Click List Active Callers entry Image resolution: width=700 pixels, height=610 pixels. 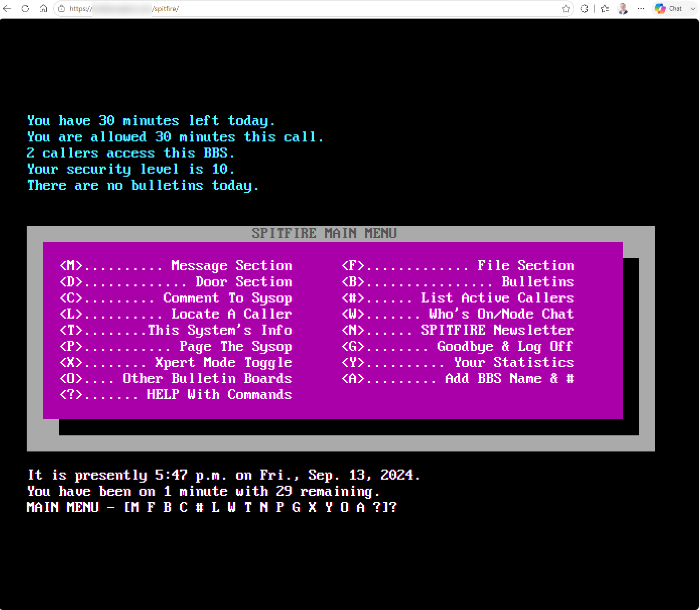coord(458,298)
